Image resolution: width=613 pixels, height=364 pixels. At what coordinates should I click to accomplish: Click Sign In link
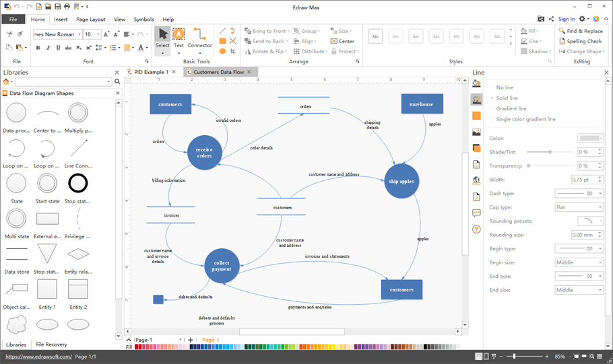pos(567,19)
